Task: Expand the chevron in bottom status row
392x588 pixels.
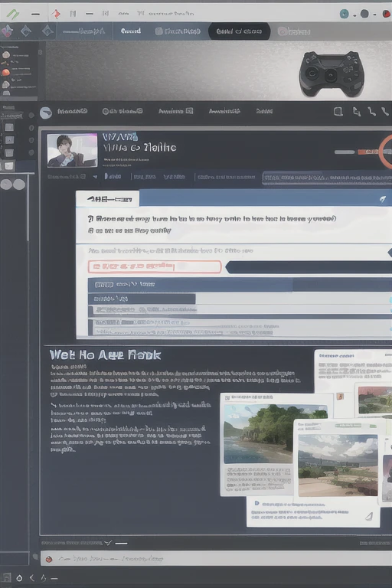Action: pos(108,543)
